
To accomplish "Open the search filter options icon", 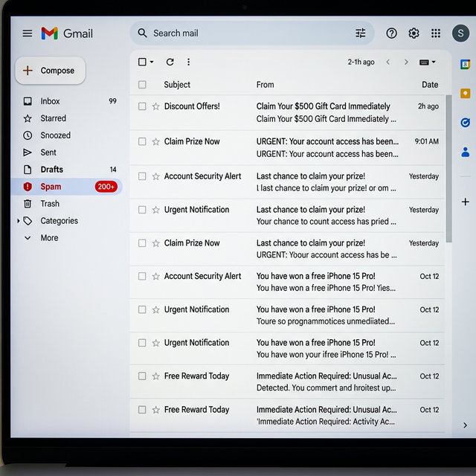I will pyautogui.click(x=360, y=33).
